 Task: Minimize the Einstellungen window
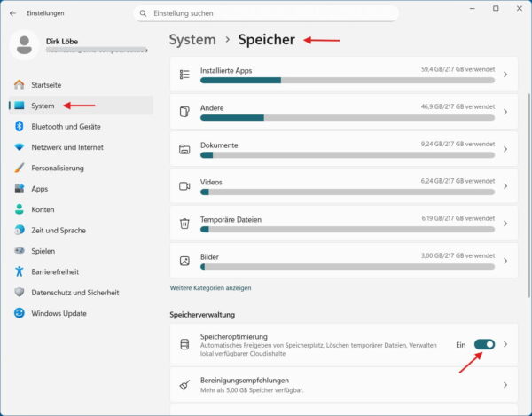tap(472, 9)
